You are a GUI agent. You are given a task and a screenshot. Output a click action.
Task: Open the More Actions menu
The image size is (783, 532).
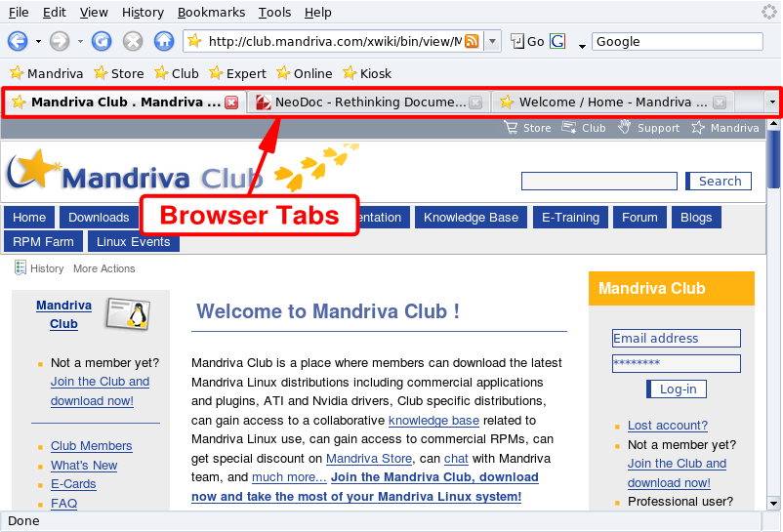click(103, 268)
